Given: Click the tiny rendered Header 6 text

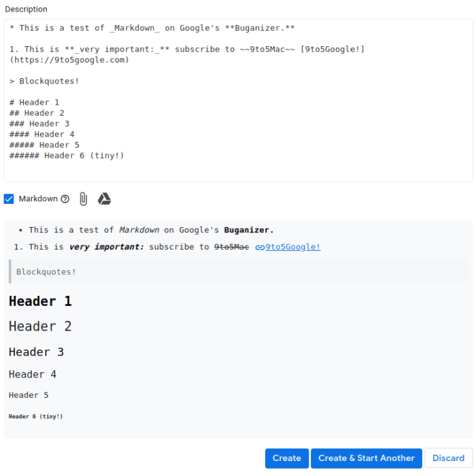Looking at the screenshot, I should coord(35,416).
